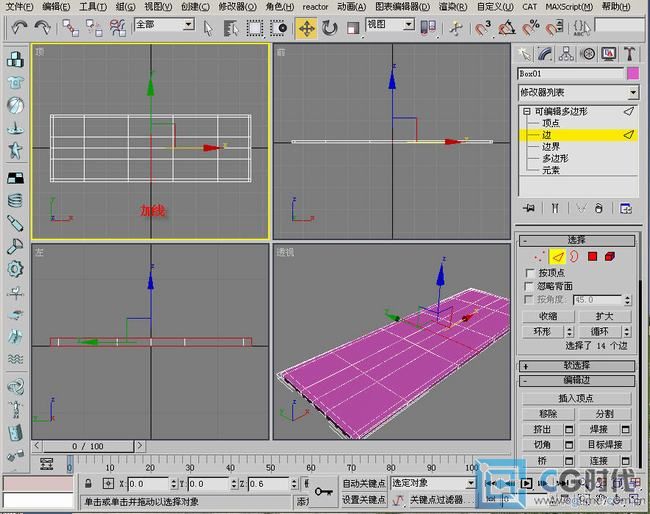This screenshot has height=514, width=650.
Task: Toggle the 3D Snaps magnet
Action: pos(482,29)
